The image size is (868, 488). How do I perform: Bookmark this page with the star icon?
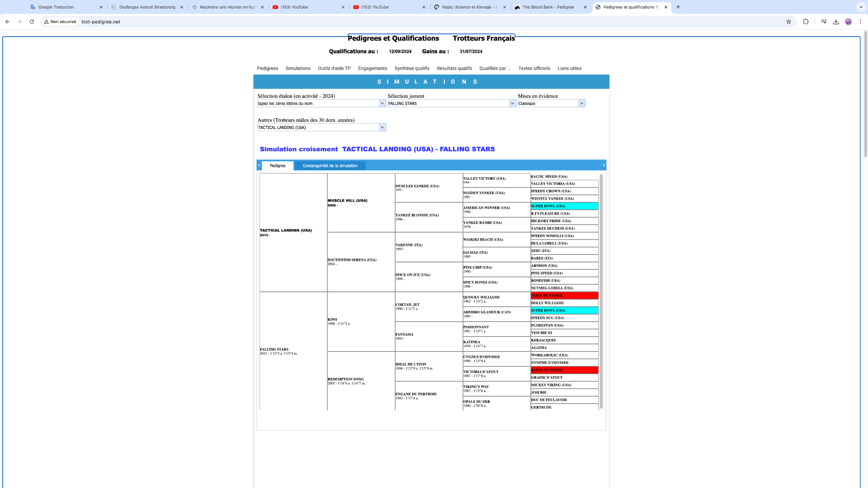[x=788, y=22]
